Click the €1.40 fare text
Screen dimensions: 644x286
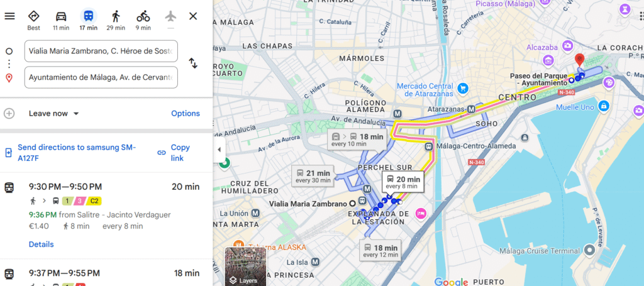pos(38,226)
